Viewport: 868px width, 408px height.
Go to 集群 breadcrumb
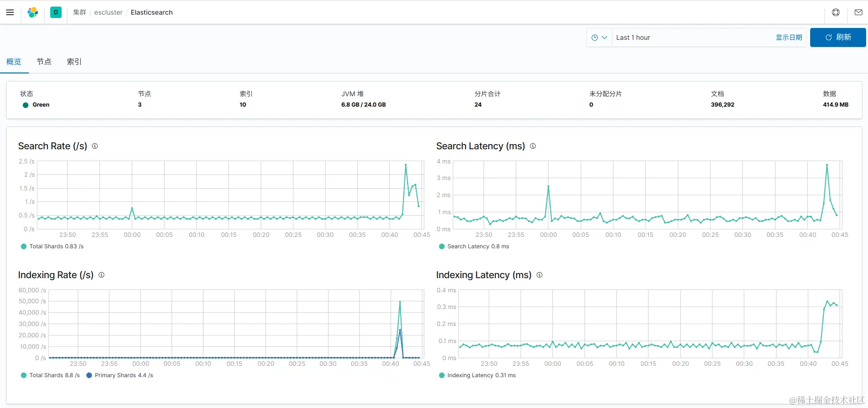80,12
